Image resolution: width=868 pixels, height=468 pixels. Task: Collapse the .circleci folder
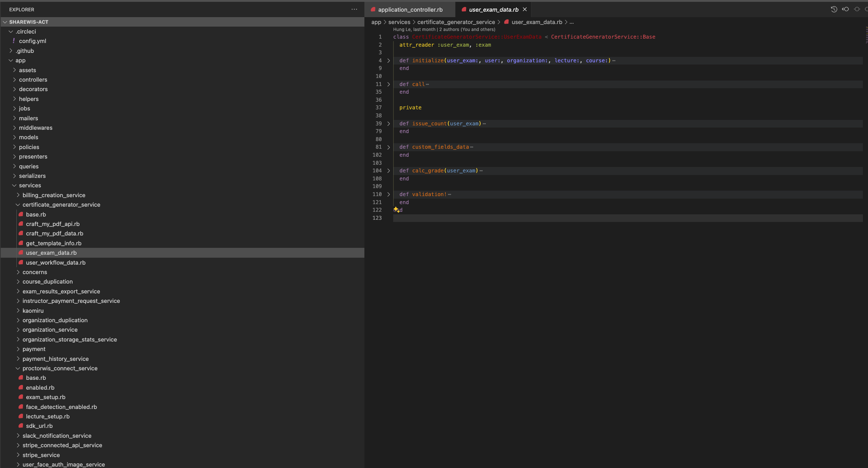click(x=182, y=31)
